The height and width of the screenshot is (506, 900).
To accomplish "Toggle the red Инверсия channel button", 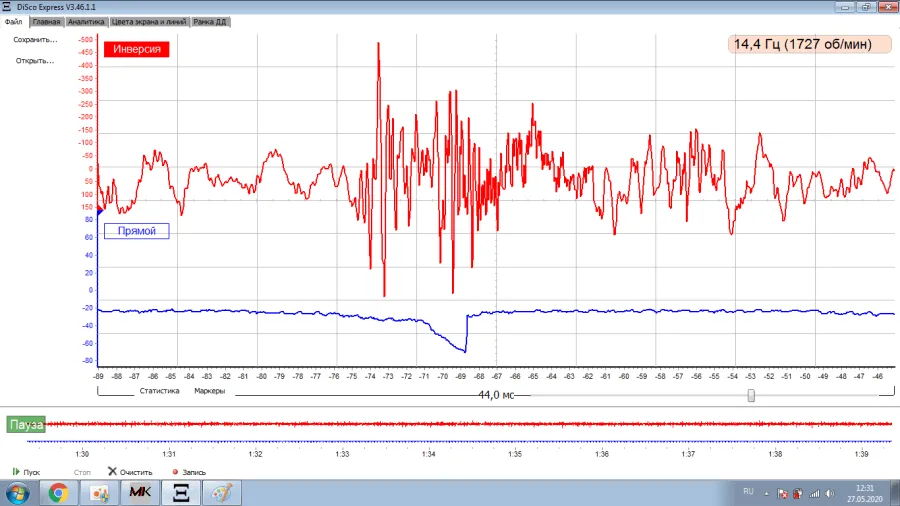I will click(x=137, y=49).
